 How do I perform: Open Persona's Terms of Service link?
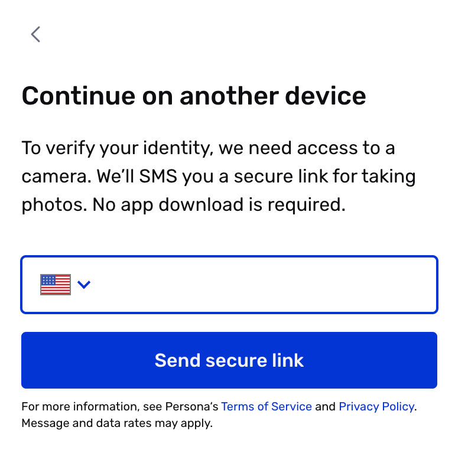[266, 406]
